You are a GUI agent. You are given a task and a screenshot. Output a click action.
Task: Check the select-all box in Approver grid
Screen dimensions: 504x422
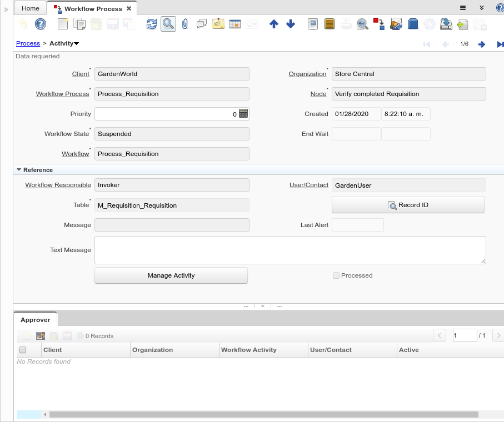click(23, 350)
